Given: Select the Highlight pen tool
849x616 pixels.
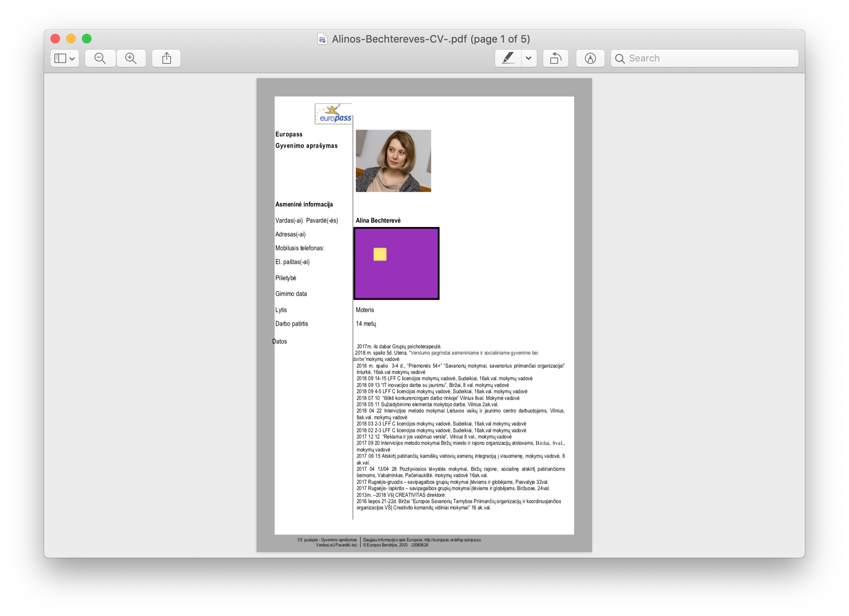Looking at the screenshot, I should [x=508, y=58].
